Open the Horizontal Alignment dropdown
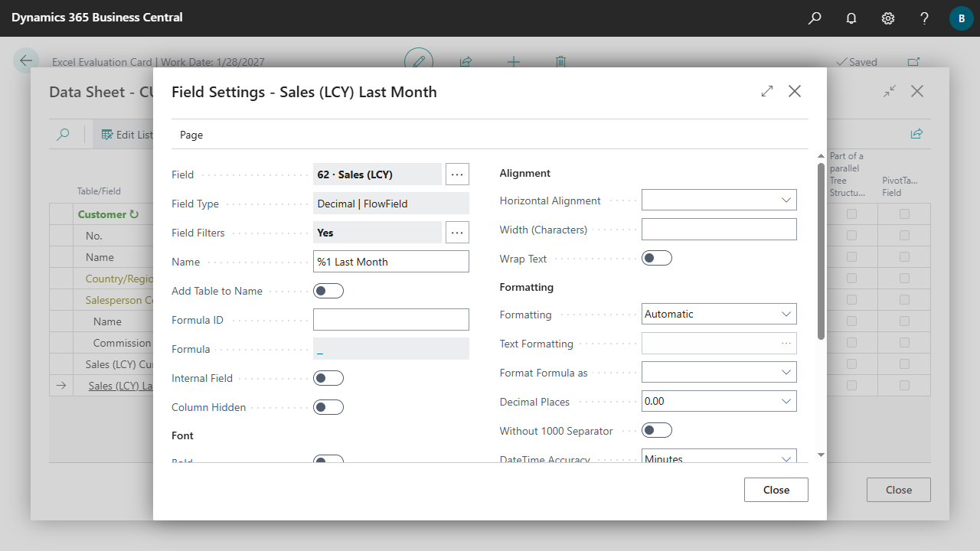Viewport: 980px width, 551px height. pyautogui.click(x=719, y=201)
